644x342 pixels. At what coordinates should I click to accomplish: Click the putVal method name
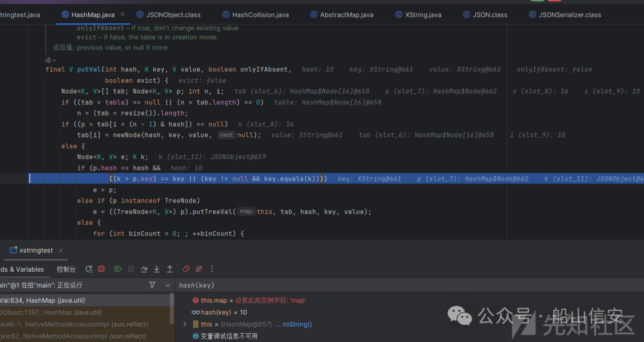tap(89, 69)
